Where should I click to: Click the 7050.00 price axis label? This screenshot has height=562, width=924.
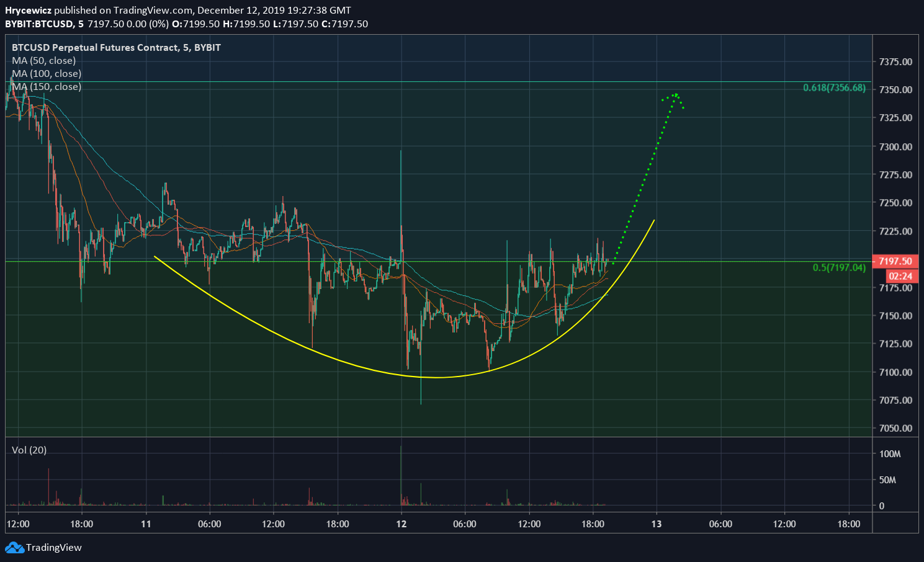click(x=895, y=428)
